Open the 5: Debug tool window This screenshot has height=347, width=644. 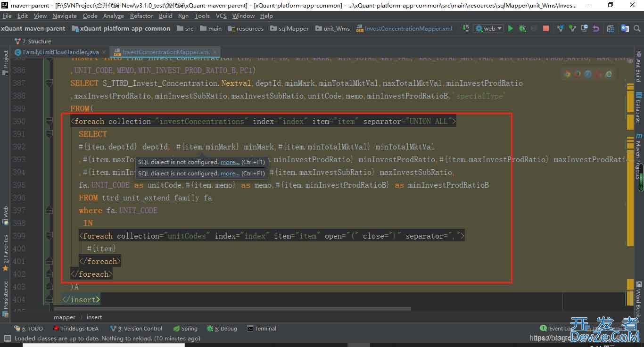(x=222, y=329)
